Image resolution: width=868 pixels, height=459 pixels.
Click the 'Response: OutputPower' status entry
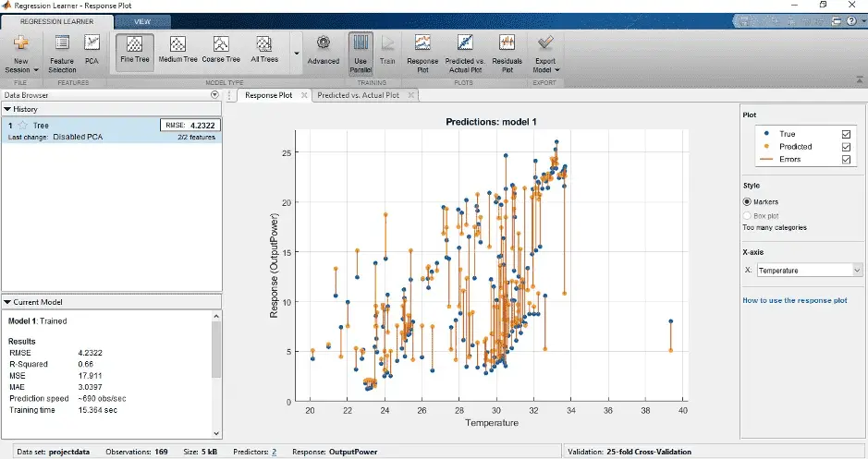tap(335, 452)
